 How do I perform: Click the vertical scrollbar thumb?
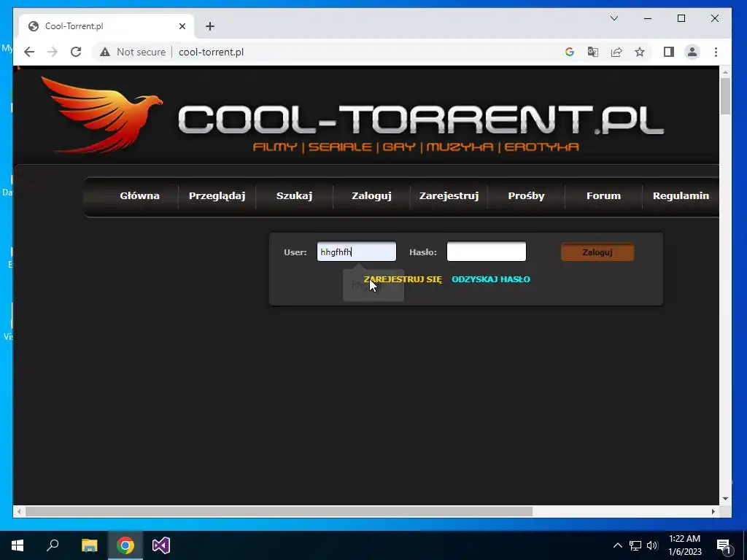point(725,96)
